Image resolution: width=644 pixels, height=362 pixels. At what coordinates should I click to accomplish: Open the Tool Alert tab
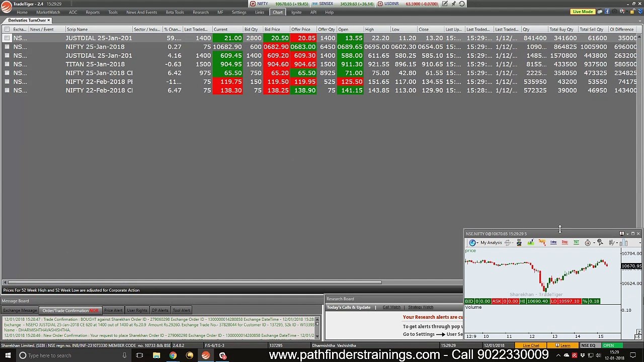(x=181, y=310)
